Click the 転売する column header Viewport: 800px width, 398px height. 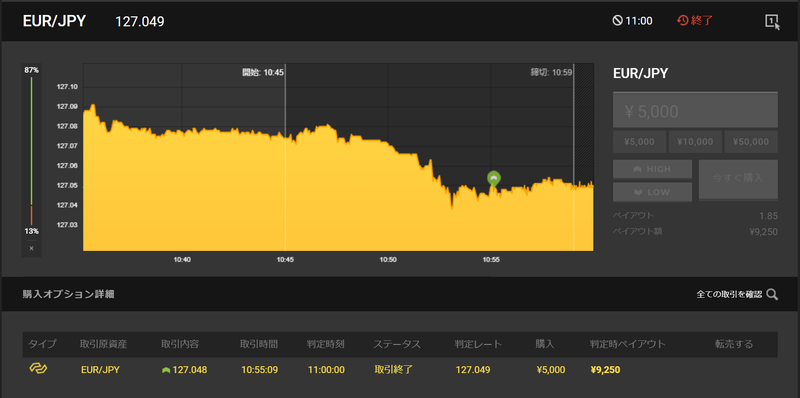click(x=734, y=344)
